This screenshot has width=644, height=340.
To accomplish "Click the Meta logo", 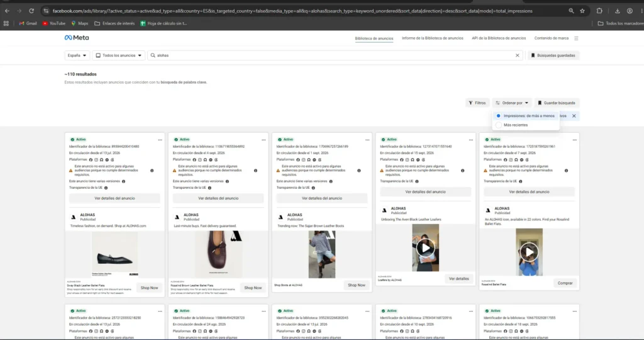I will point(76,37).
